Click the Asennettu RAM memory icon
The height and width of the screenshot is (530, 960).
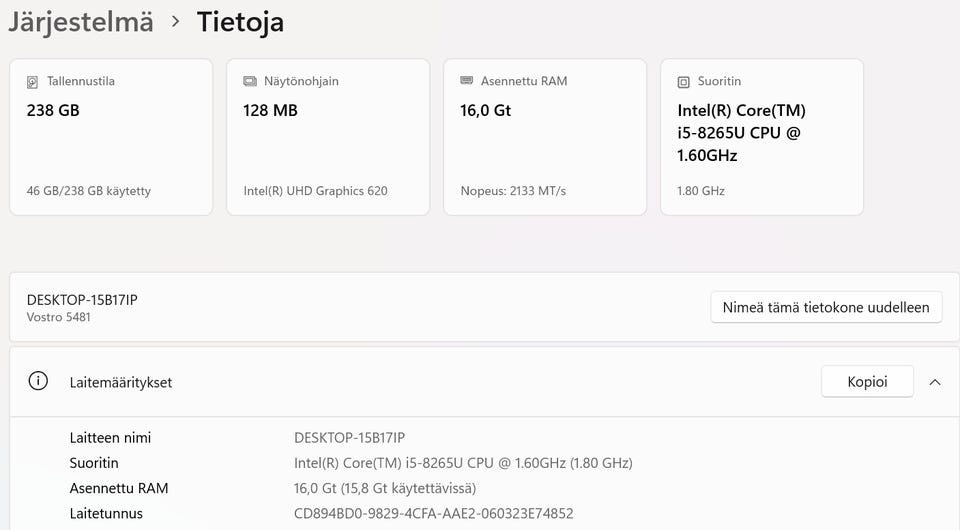(x=467, y=81)
